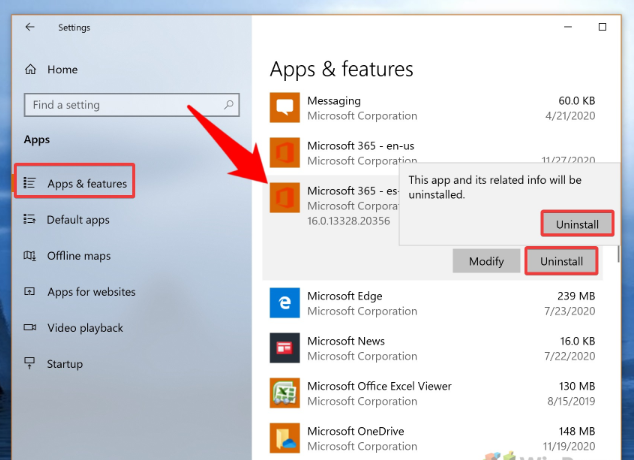
Task: Click the search magnifier in Find a setting
Action: click(x=229, y=105)
